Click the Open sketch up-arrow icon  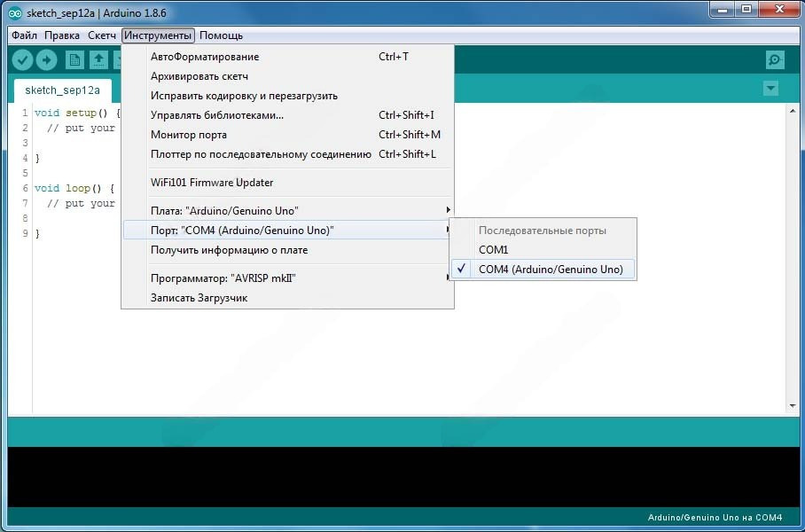[x=98, y=59]
